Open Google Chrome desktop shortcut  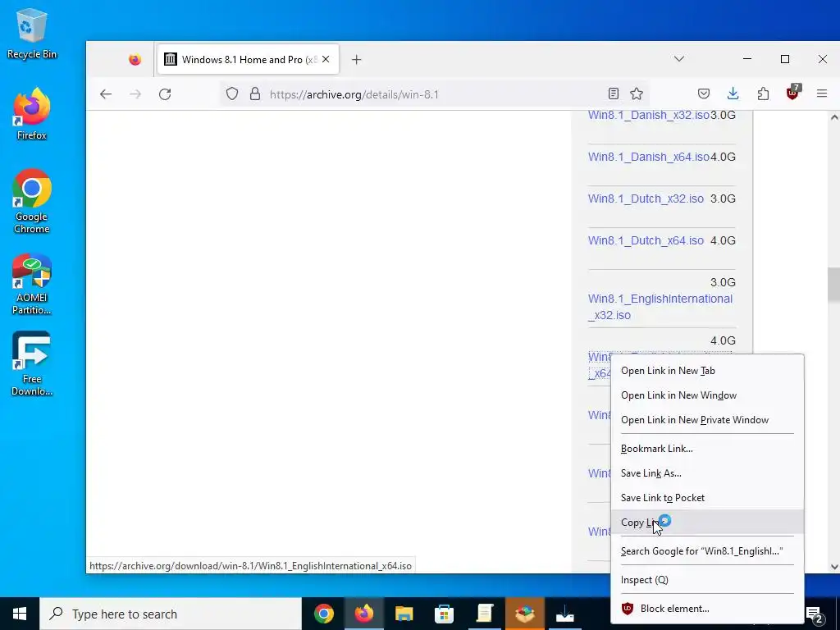(32, 202)
